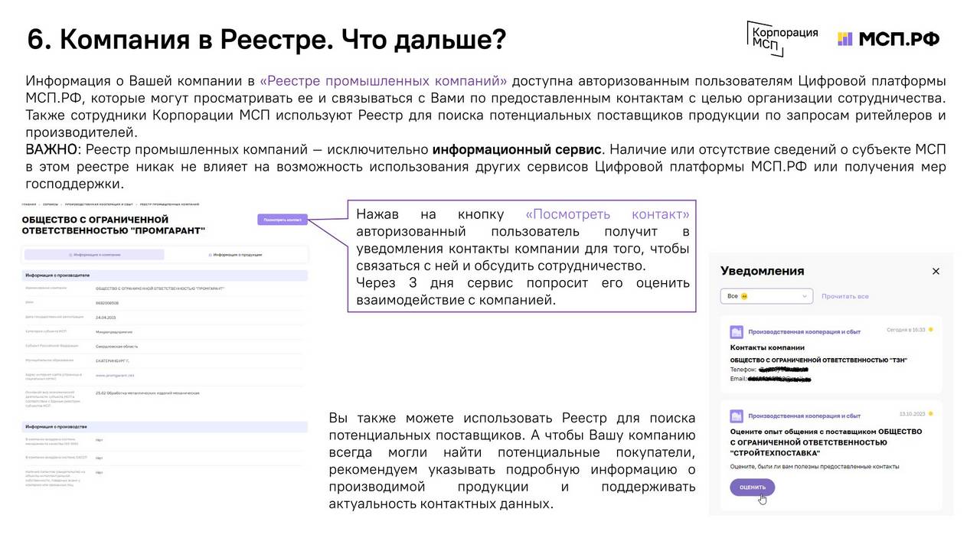Click yellow unread dot on 13.10.2023 notification
980x551 pixels.
tap(931, 414)
